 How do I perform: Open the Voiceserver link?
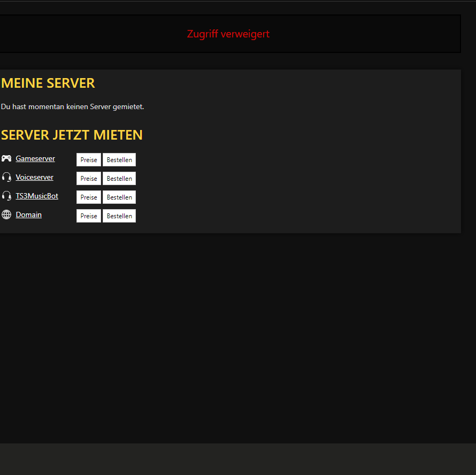pyautogui.click(x=34, y=177)
